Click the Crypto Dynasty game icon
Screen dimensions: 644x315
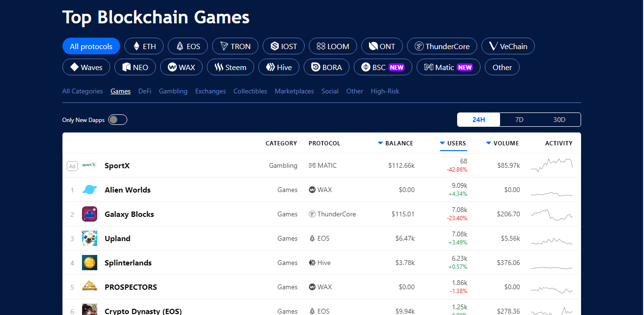(x=90, y=309)
